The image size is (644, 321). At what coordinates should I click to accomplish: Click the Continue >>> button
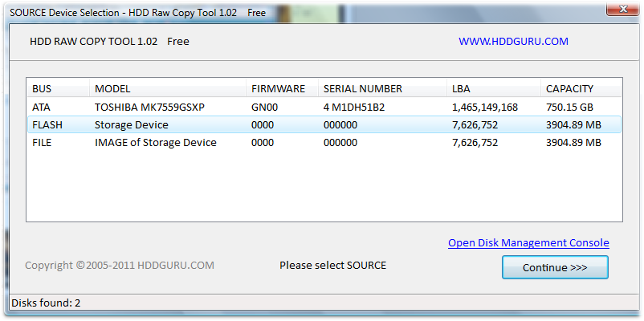click(555, 268)
